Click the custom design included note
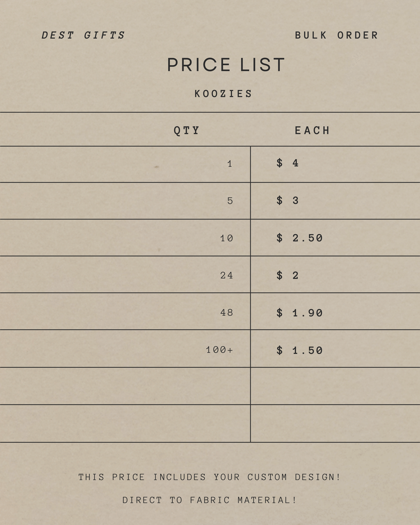 tap(210, 477)
